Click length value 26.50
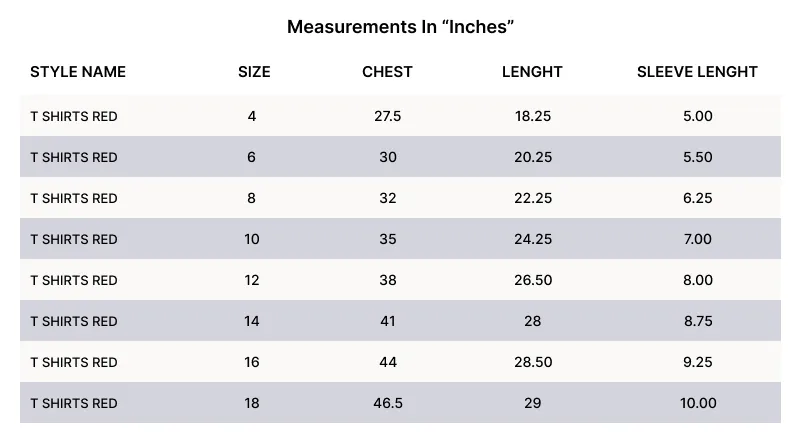The width and height of the screenshot is (801, 445). point(533,280)
